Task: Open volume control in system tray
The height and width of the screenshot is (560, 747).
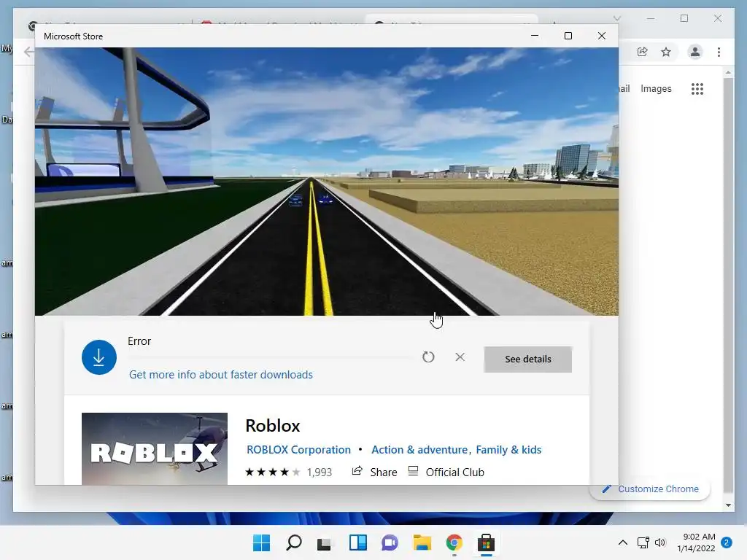Action: pos(659,542)
